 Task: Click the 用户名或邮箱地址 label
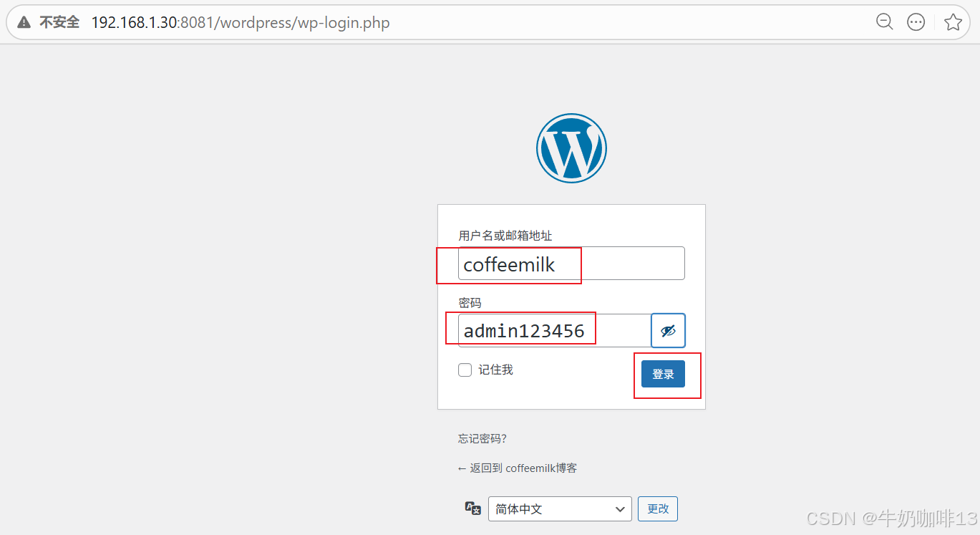click(x=505, y=236)
